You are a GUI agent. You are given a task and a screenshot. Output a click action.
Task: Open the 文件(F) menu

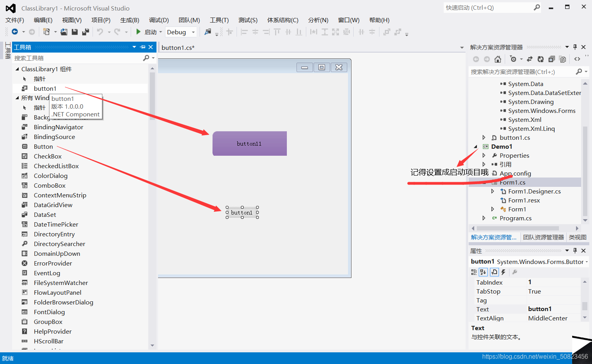pyautogui.click(x=15, y=20)
